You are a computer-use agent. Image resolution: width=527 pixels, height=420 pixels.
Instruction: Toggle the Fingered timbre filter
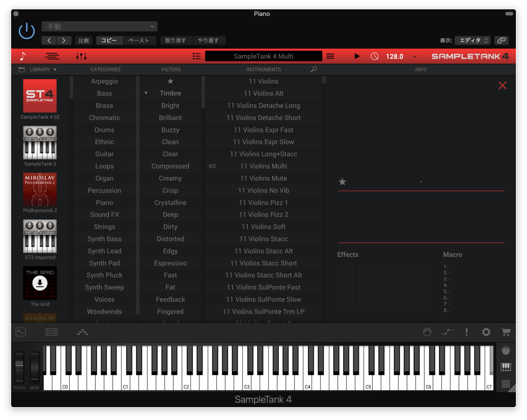[x=170, y=312]
